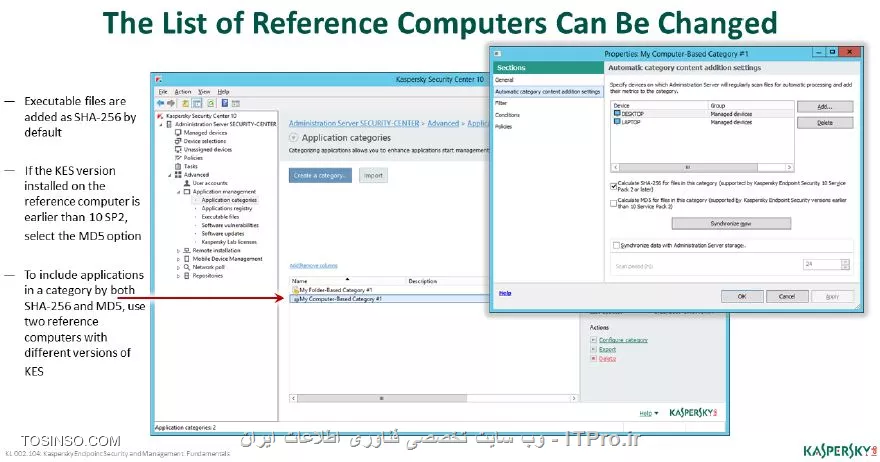Select the General section
This screenshot has height=462, width=880.
(x=548, y=80)
